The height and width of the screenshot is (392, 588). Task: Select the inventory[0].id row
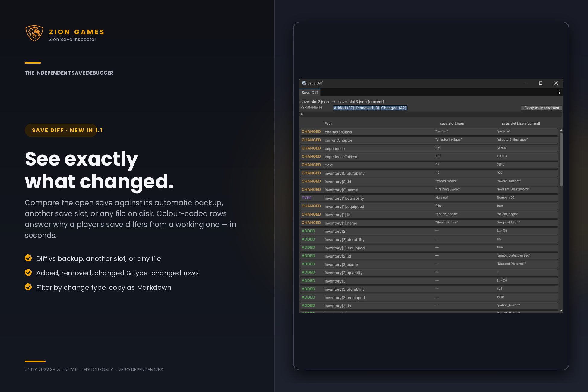pos(429,182)
